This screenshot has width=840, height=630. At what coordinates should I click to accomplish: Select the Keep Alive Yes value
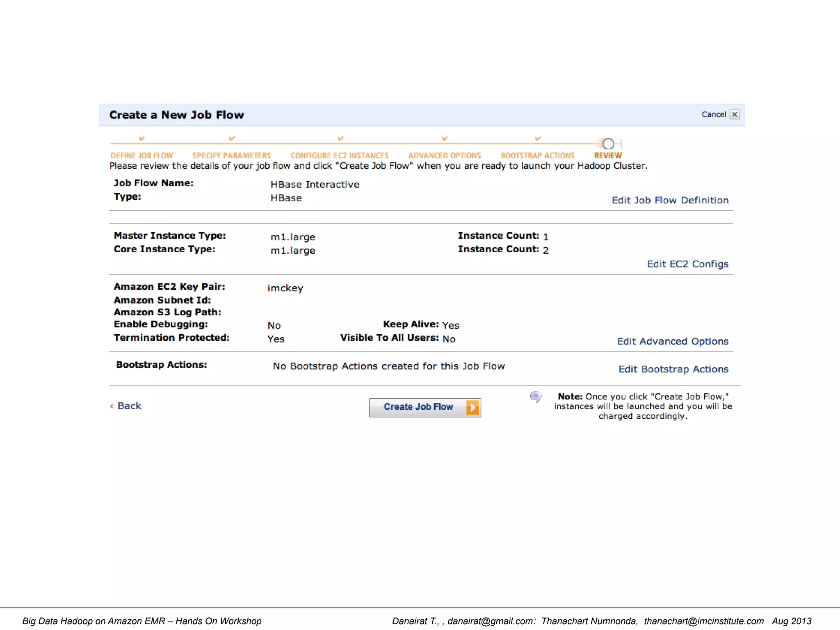click(x=451, y=325)
